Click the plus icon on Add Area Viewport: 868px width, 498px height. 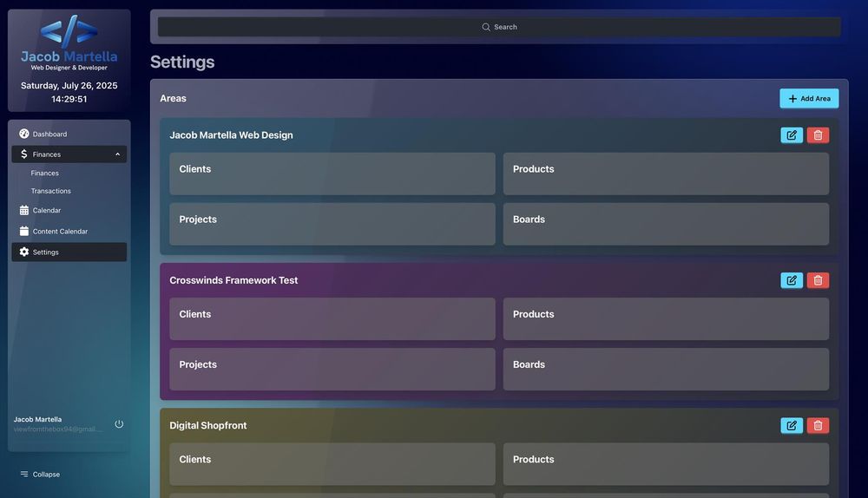(x=792, y=99)
